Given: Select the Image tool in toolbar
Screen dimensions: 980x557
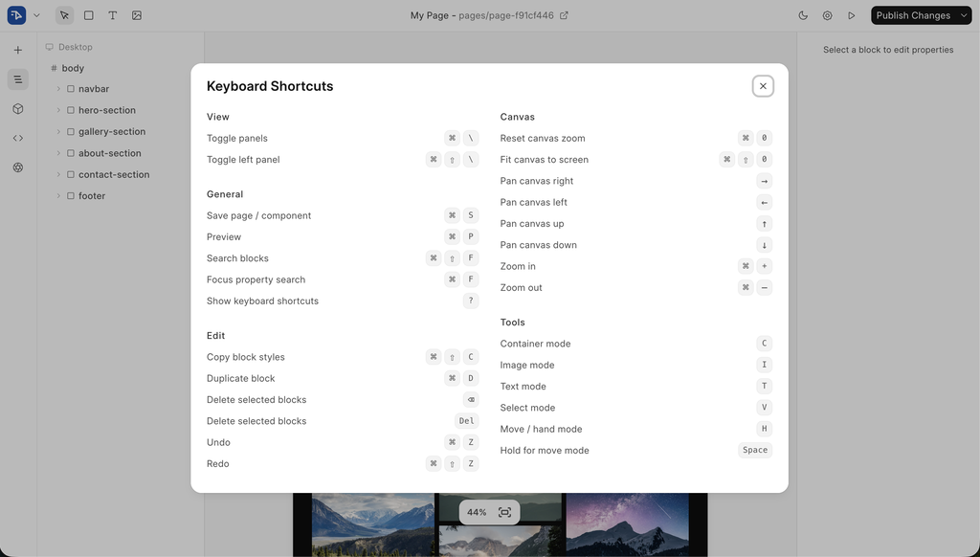Looking at the screenshot, I should click(x=137, y=15).
